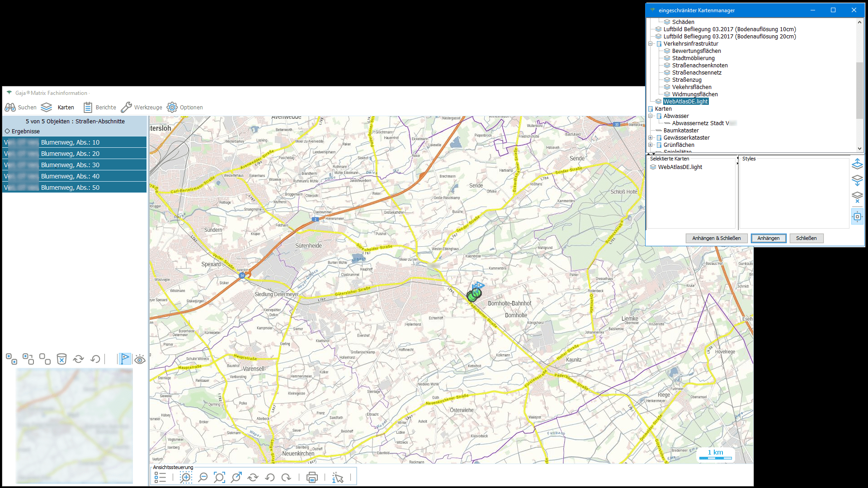Expand the Grünflächen tree node
This screenshot has height=488, width=868.
651,145
